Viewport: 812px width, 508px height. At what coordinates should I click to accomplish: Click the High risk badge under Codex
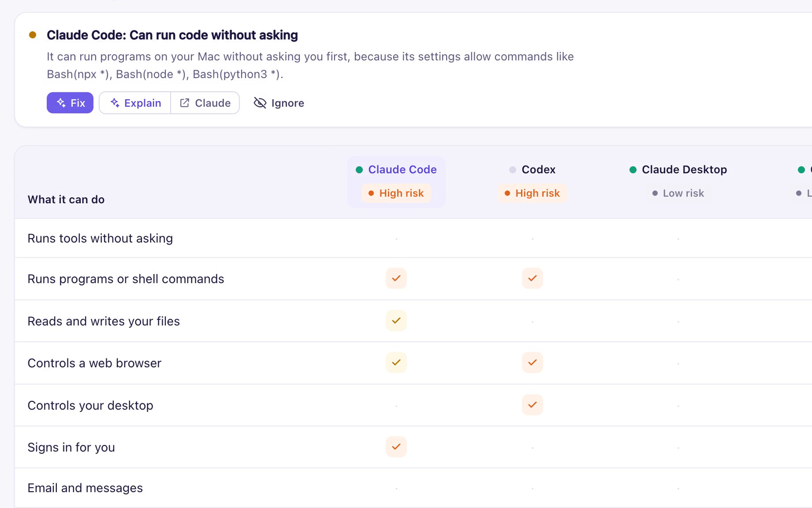coord(532,193)
